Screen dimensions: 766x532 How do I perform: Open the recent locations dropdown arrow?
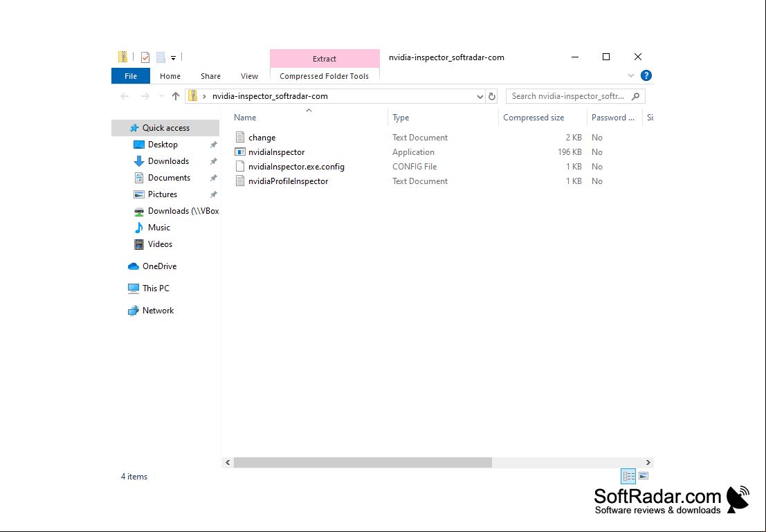pos(161,96)
